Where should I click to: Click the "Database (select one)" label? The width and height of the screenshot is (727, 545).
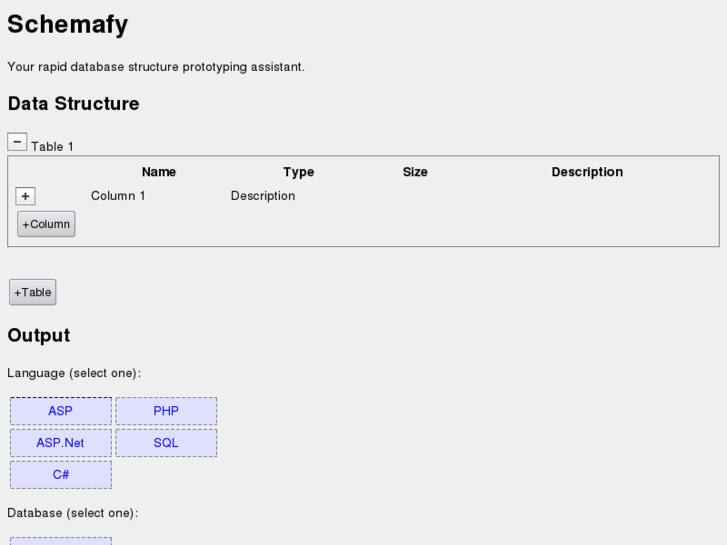72,513
